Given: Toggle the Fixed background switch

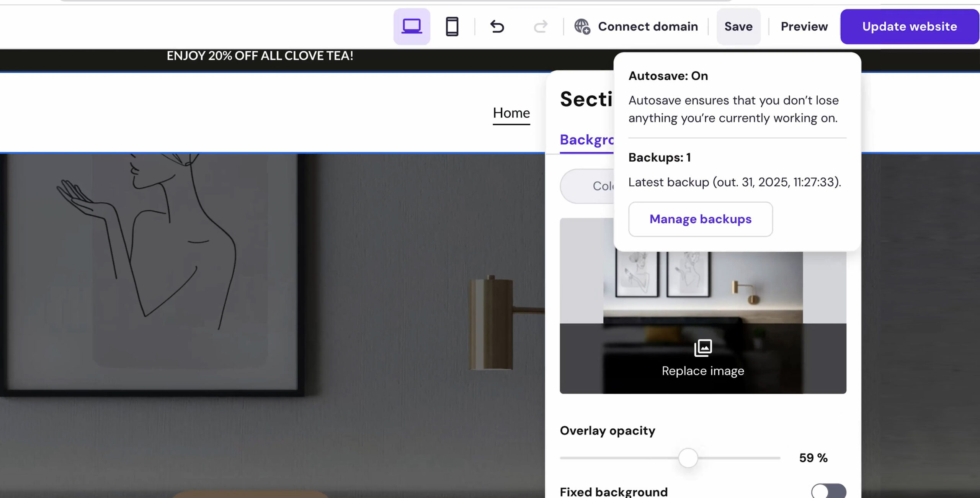Looking at the screenshot, I should [x=829, y=491].
